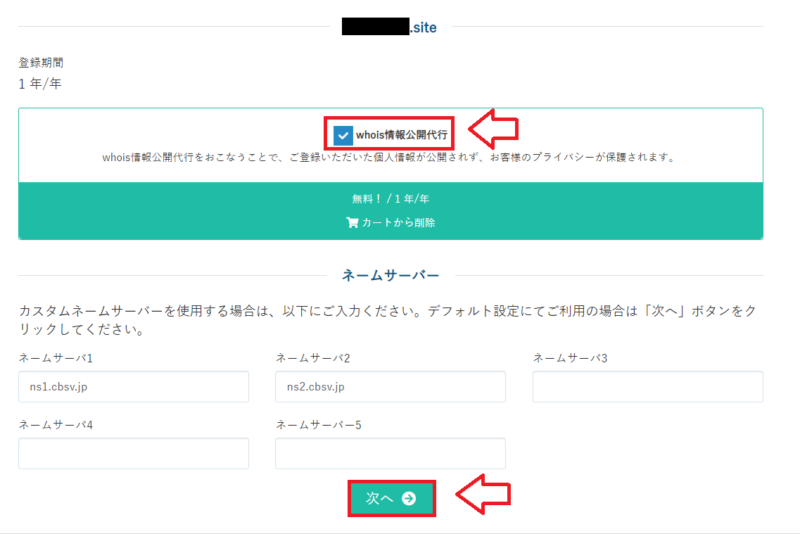This screenshot has height=534, width=800.
Task: Click the ネームサーバー section heading
Action: 390,275
